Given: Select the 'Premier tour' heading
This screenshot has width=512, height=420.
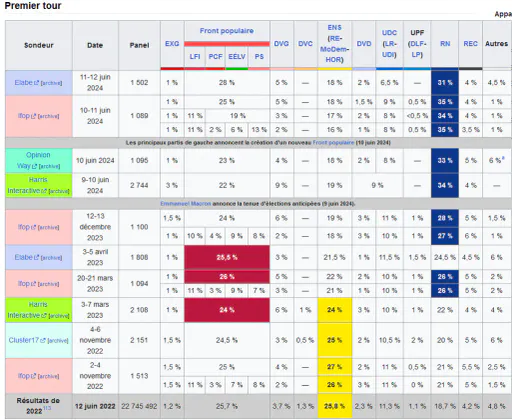Looking at the screenshot, I should pos(33,6).
